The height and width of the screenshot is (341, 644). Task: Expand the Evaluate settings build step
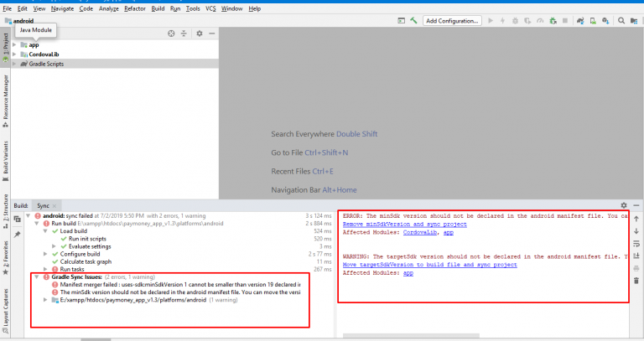click(54, 245)
